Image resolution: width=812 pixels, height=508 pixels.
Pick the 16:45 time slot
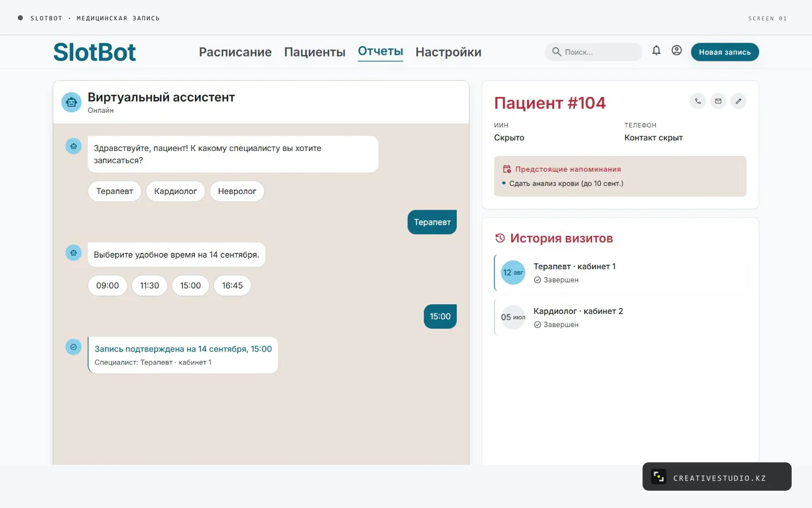(x=232, y=285)
